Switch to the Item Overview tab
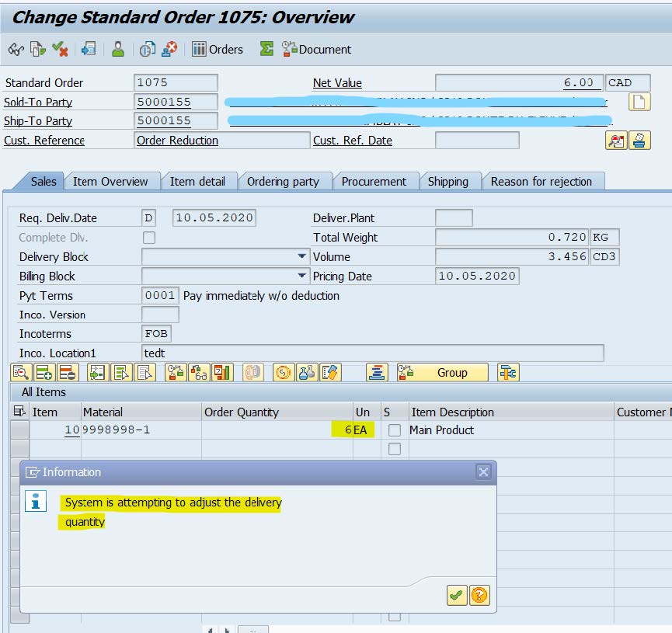This screenshot has width=672, height=633. (110, 182)
